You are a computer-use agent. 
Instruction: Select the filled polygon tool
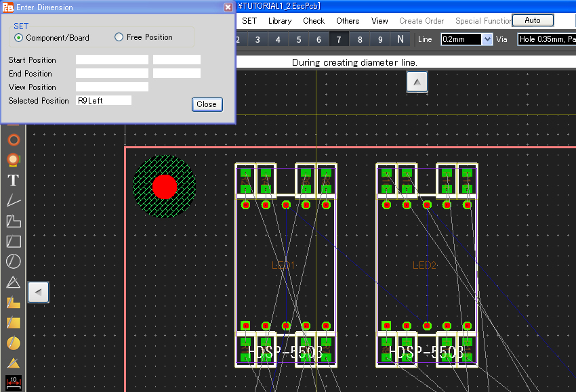[14, 303]
